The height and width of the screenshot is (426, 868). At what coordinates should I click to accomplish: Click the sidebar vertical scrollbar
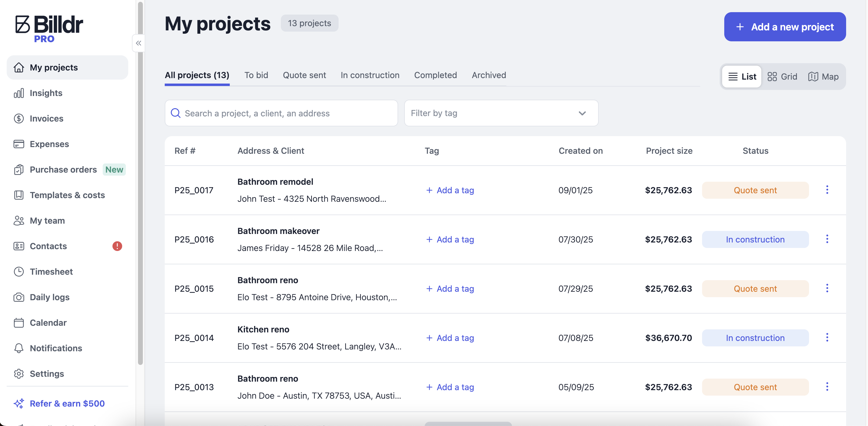coord(140,184)
